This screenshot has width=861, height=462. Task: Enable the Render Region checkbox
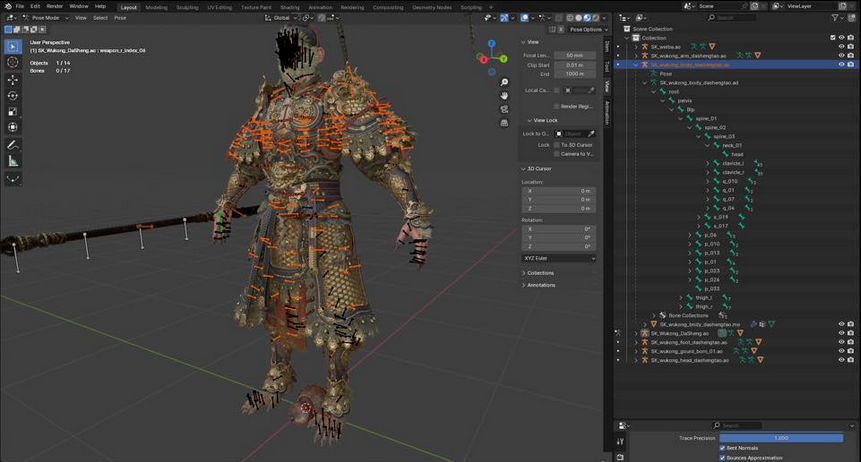(x=556, y=105)
